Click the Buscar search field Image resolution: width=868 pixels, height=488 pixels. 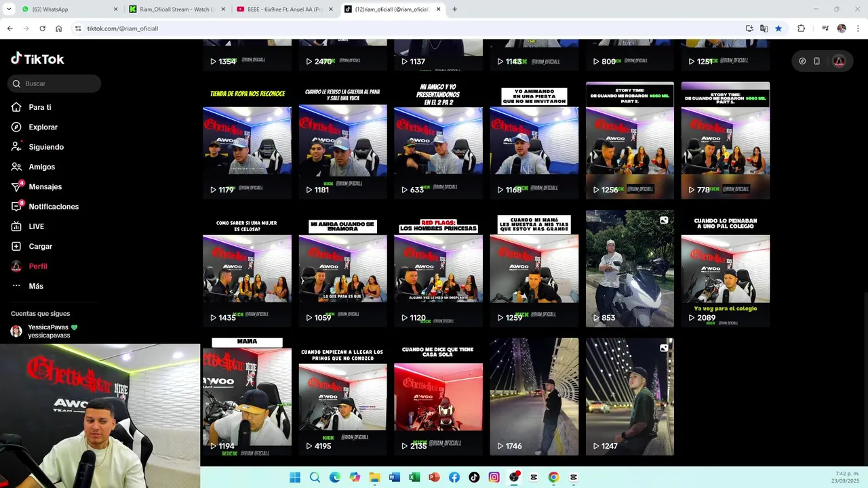[x=54, y=83]
